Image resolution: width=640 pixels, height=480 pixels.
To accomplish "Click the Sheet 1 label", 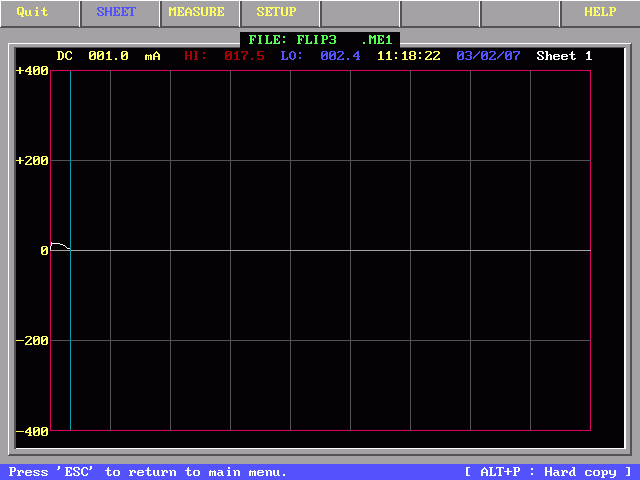I will tap(564, 56).
